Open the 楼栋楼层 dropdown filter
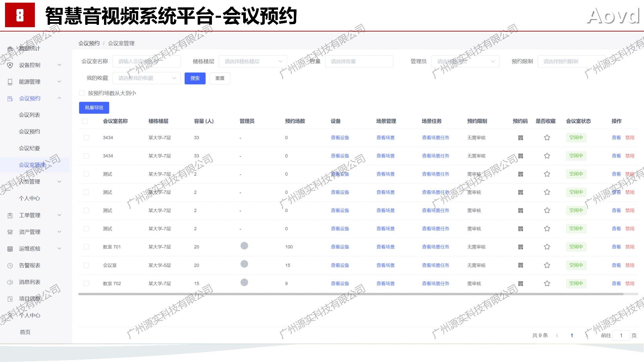 pos(253,61)
